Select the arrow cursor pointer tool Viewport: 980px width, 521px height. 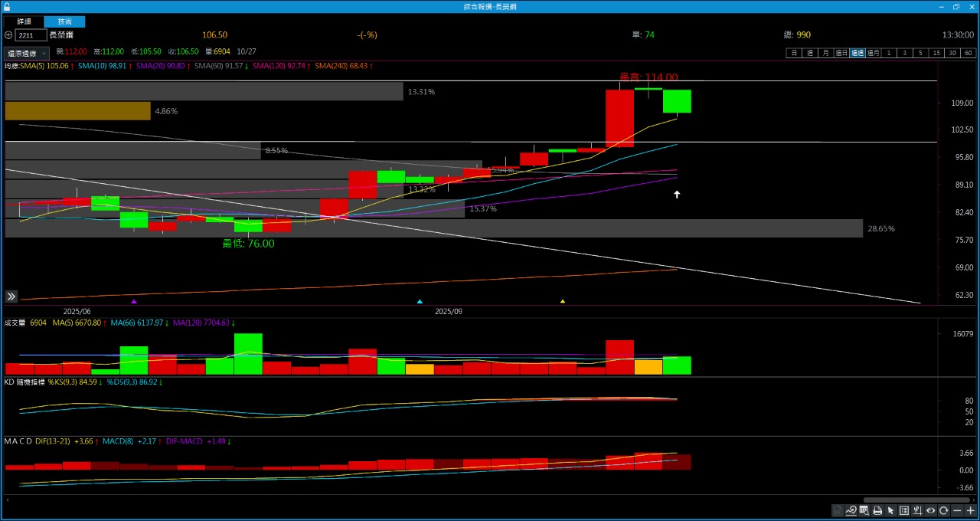[891, 510]
